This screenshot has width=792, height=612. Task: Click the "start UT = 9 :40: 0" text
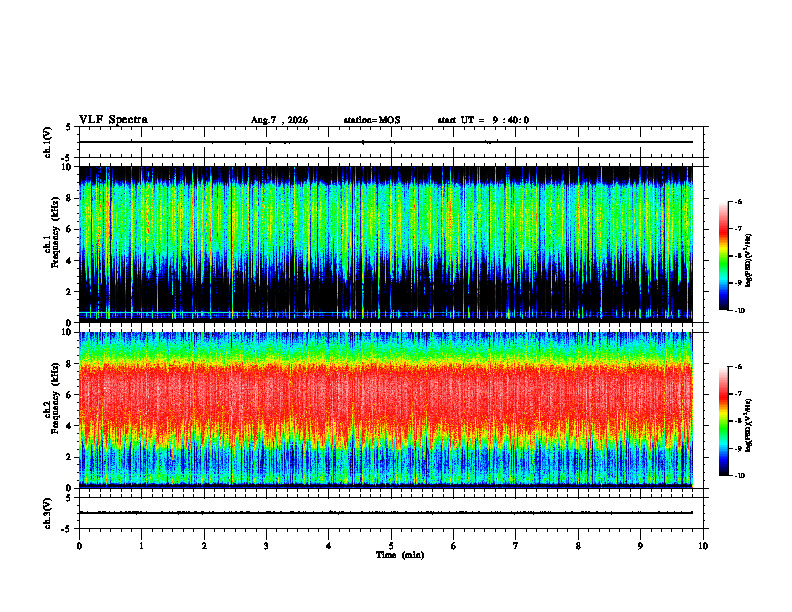pos(483,120)
